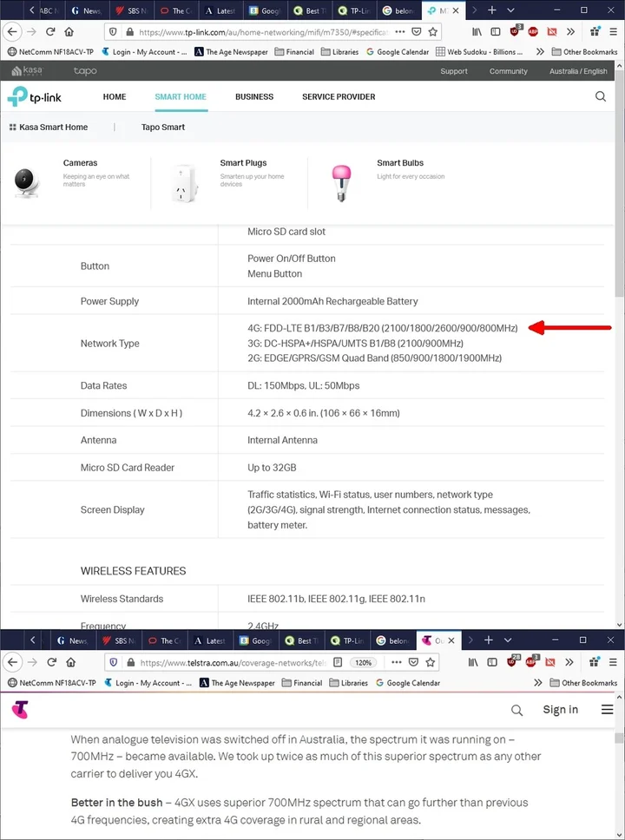Click Sign in on Telstra site
This screenshot has width=625, height=840.
click(x=560, y=709)
